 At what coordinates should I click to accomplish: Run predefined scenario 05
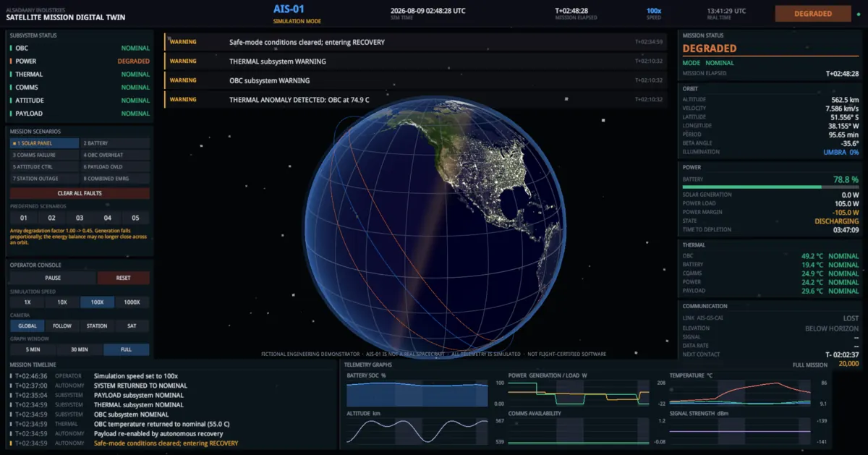tap(135, 218)
